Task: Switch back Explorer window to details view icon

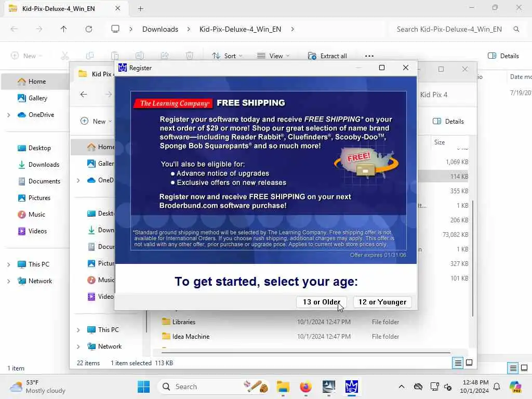Action: pyautogui.click(x=513, y=368)
